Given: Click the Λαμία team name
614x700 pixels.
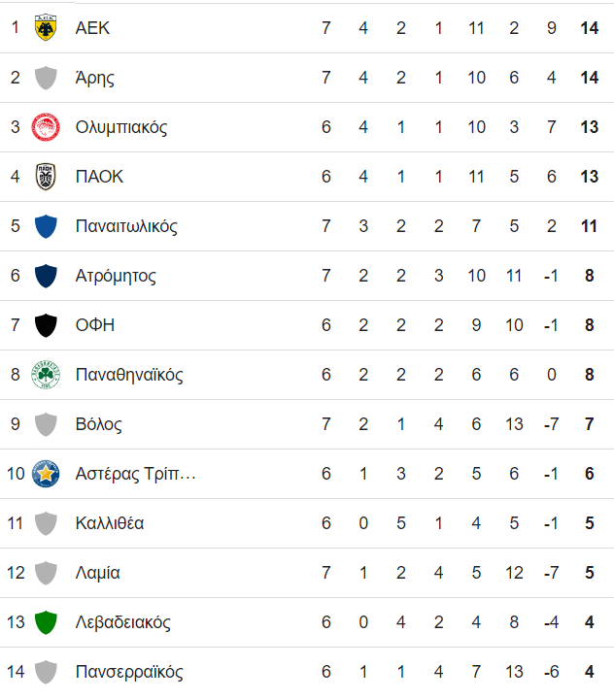Looking at the screenshot, I should 97,573.
